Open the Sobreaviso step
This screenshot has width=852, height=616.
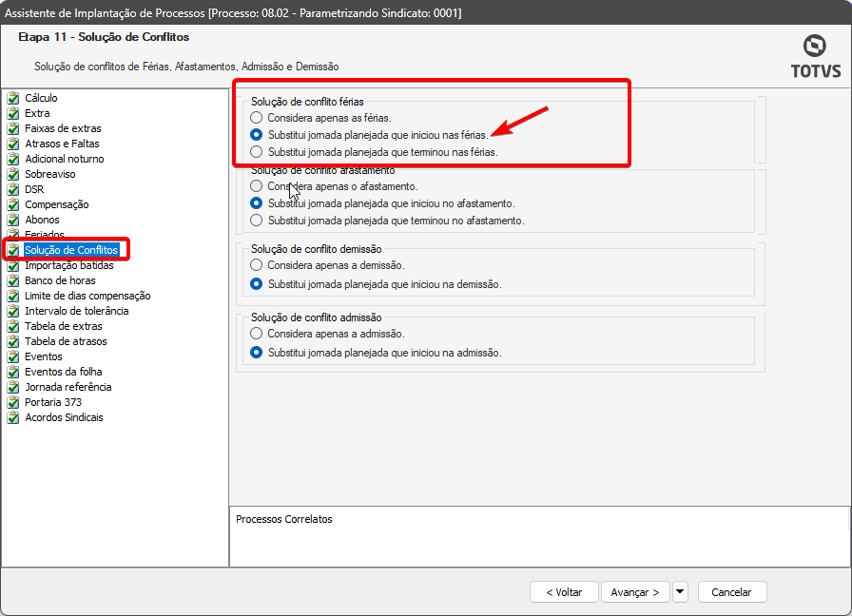pos(50,174)
